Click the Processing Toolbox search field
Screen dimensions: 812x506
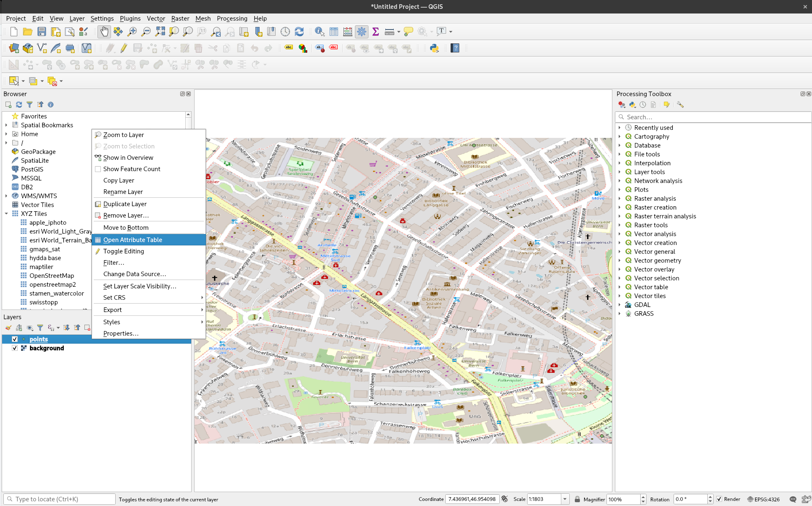click(x=713, y=117)
